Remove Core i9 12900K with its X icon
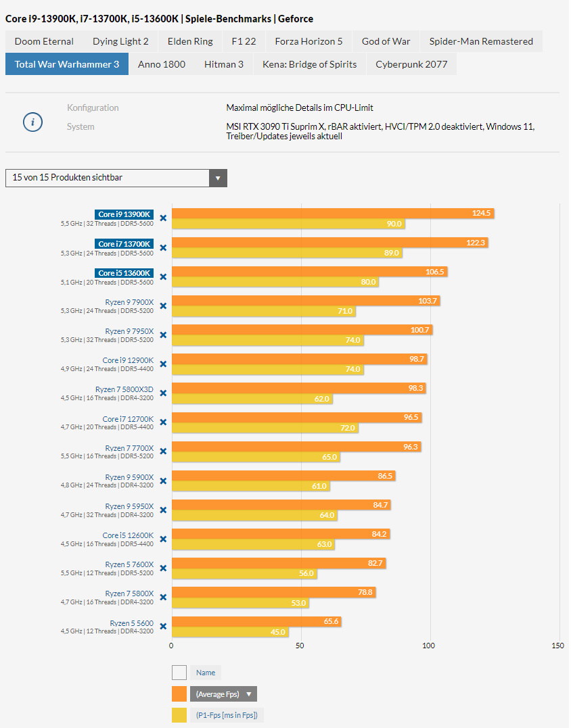571x728 pixels. coord(163,364)
